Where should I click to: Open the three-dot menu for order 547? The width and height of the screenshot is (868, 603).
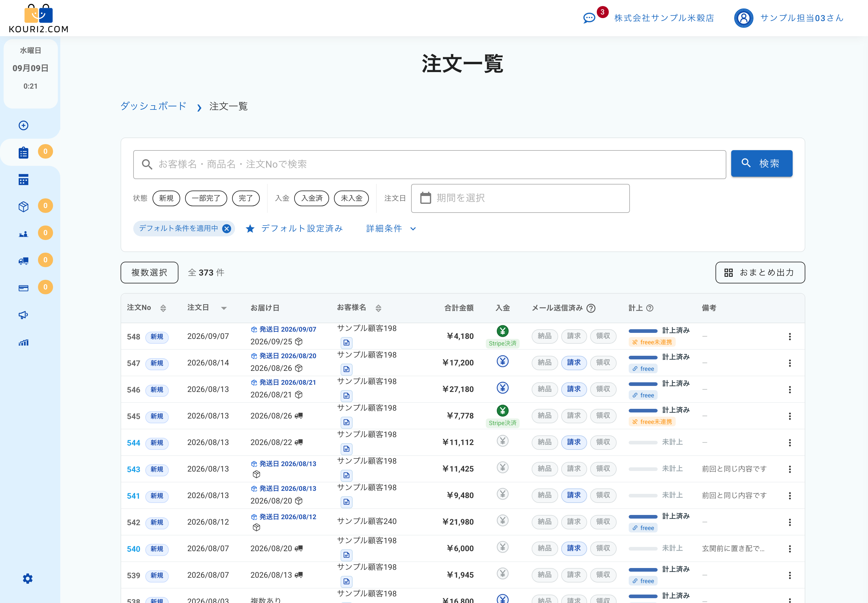click(x=789, y=363)
